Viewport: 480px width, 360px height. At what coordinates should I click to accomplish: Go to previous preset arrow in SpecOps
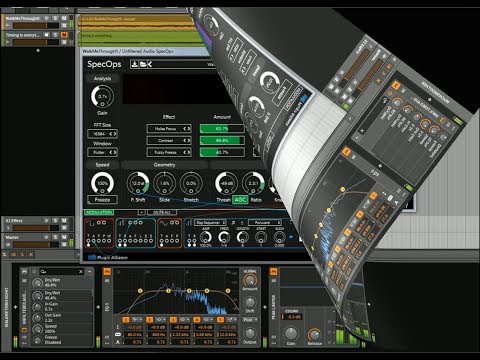pyautogui.click(x=150, y=64)
